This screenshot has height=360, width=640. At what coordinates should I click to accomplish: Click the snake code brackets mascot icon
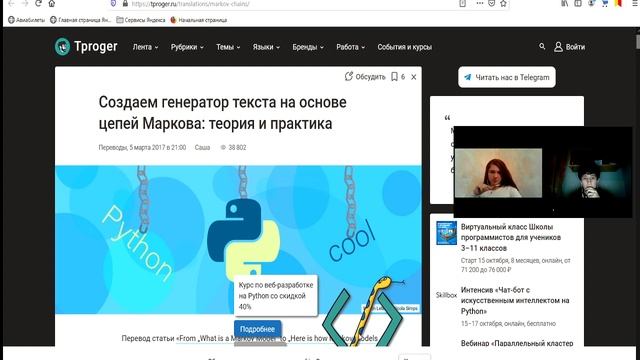pos(363,312)
